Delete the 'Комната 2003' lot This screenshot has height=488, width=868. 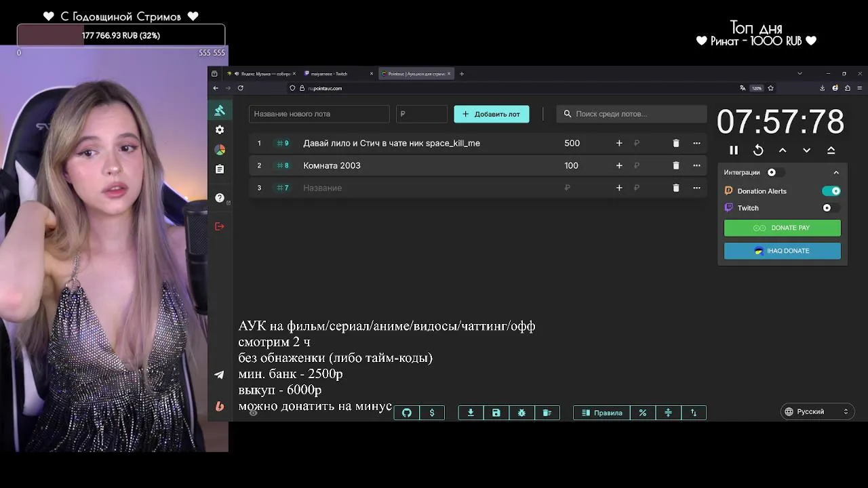[676, 165]
